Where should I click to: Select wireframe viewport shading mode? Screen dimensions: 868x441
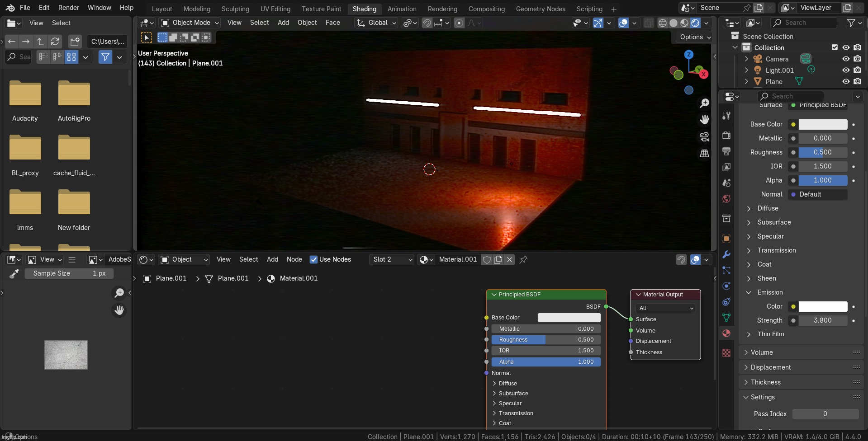[662, 23]
